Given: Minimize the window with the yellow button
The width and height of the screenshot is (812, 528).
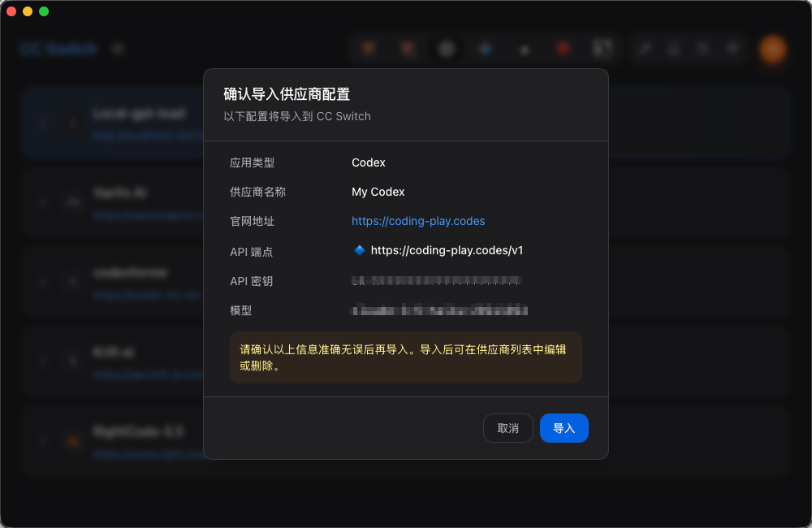Looking at the screenshot, I should click(x=28, y=11).
